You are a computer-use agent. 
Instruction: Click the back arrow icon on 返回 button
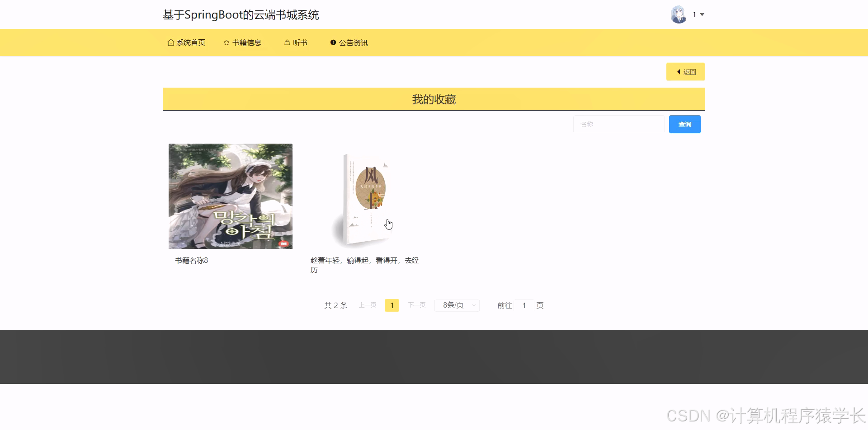pos(678,72)
